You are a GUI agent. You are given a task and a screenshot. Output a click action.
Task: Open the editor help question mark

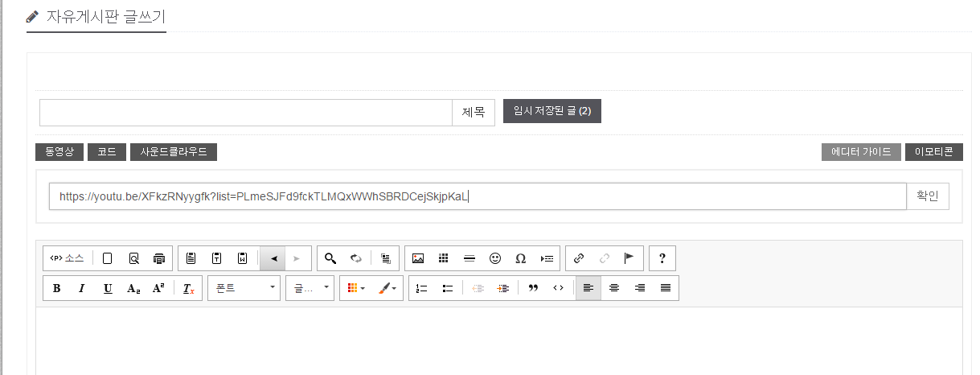point(662,258)
